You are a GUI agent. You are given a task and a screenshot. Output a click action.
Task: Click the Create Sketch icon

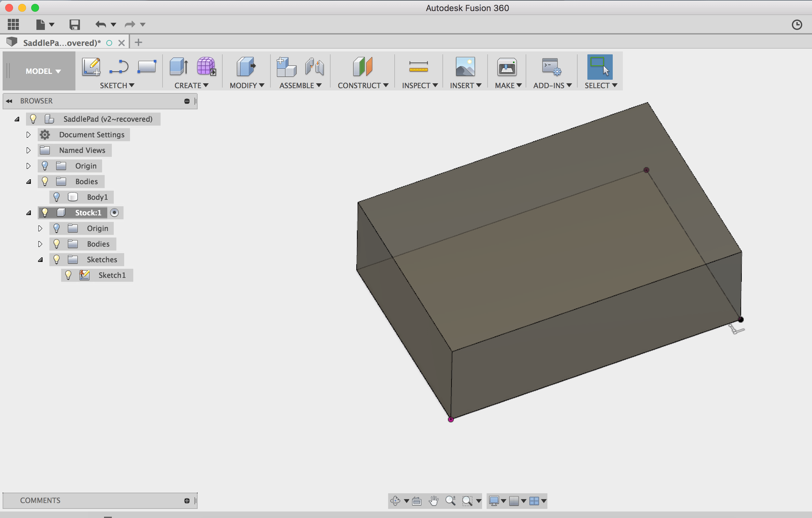(x=91, y=66)
